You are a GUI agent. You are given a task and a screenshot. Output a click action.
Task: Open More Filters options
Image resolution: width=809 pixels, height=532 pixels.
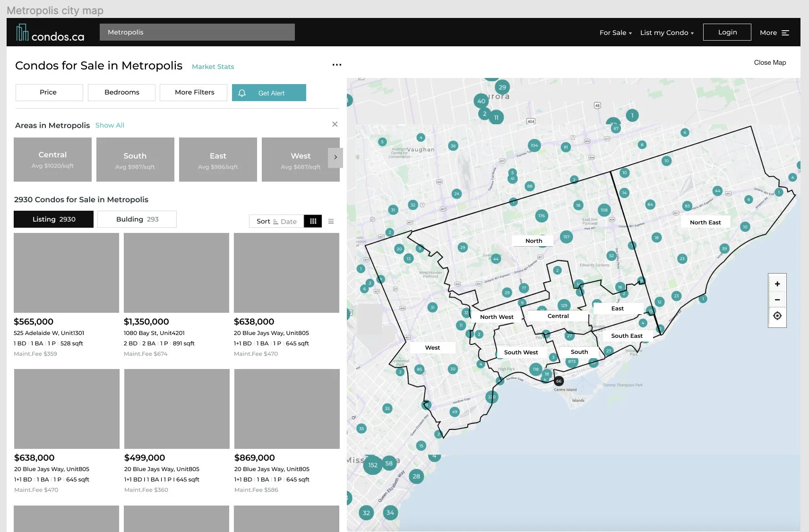193,93
